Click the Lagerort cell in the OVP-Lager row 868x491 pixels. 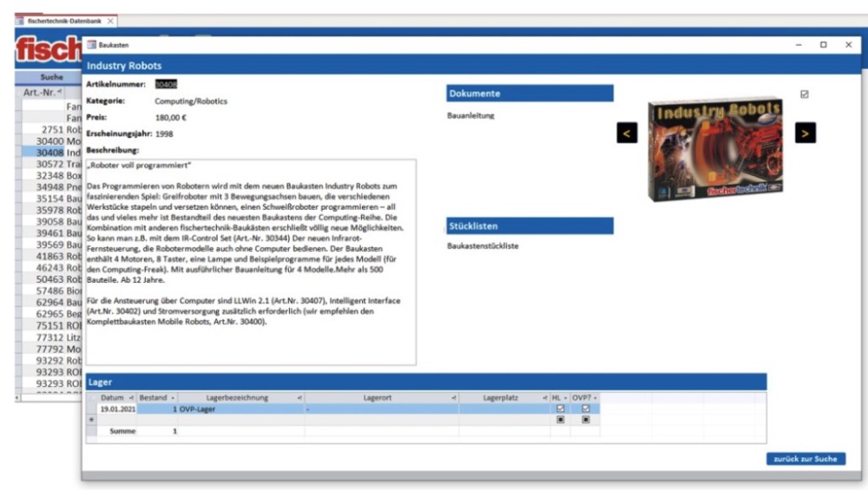point(381,409)
